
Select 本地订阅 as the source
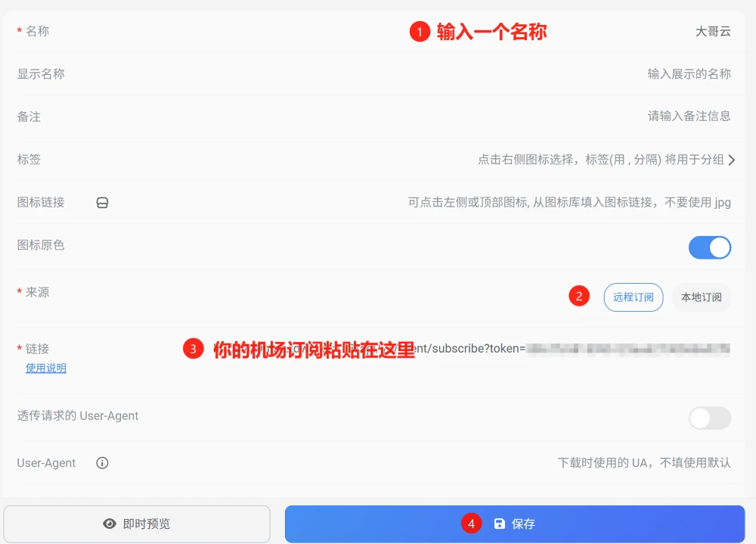[x=702, y=297]
